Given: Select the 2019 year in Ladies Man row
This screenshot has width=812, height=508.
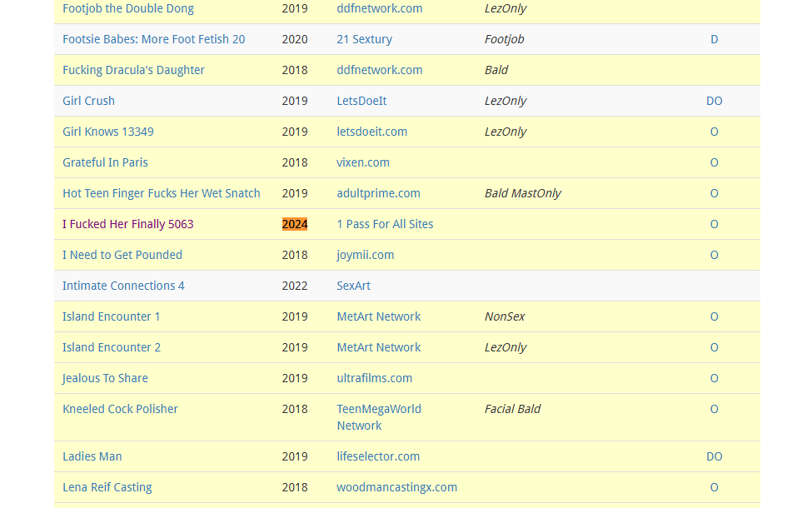Looking at the screenshot, I should (295, 456).
